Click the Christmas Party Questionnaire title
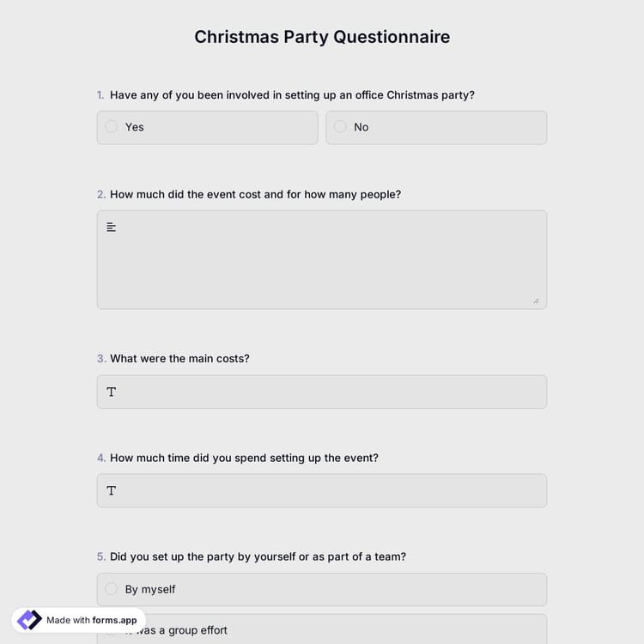 click(x=322, y=37)
